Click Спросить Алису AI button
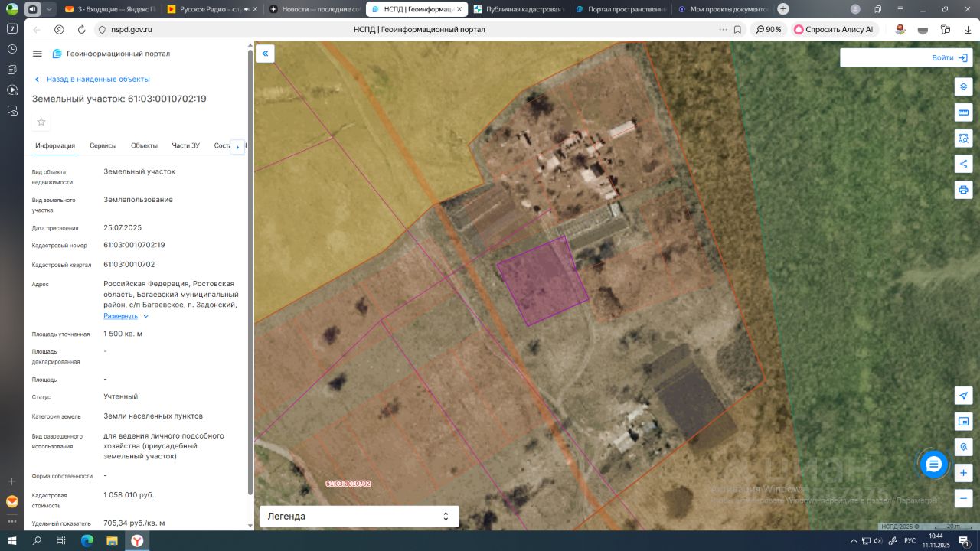 [834, 29]
